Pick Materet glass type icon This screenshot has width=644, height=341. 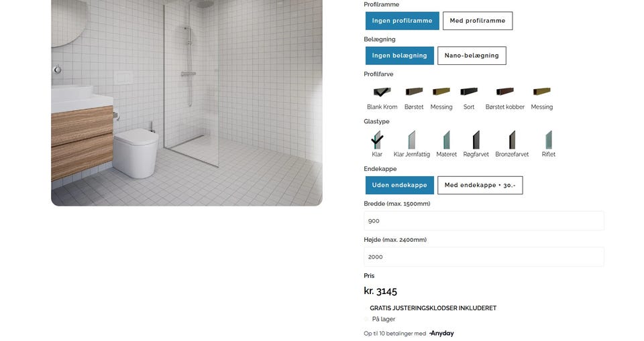click(447, 139)
